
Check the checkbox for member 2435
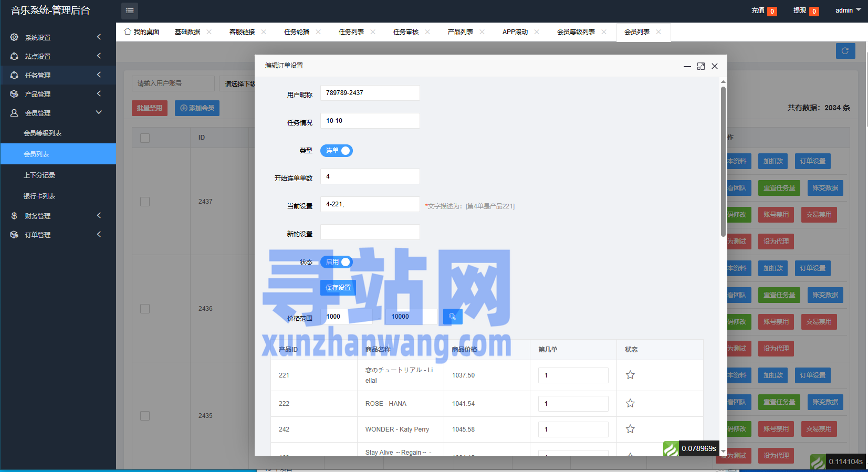coord(145,416)
